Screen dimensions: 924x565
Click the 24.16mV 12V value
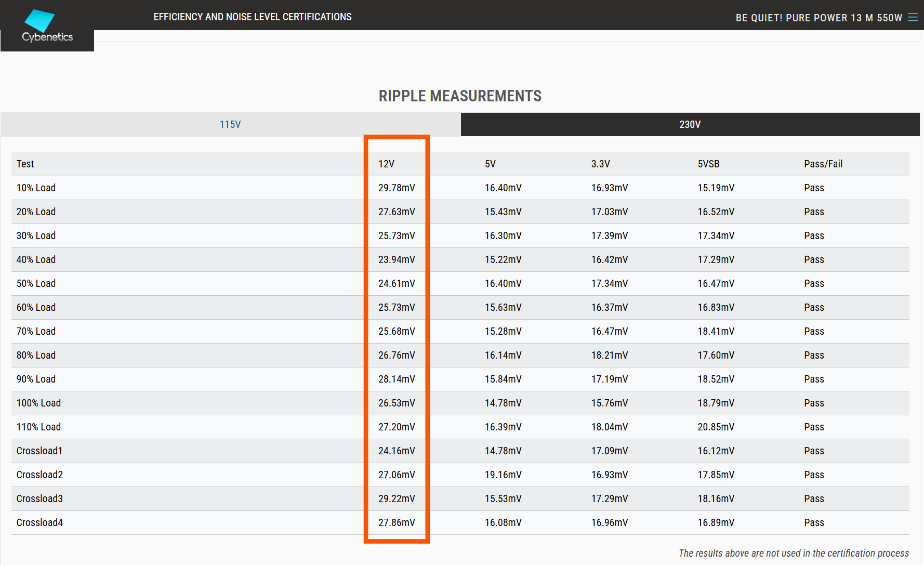397,451
